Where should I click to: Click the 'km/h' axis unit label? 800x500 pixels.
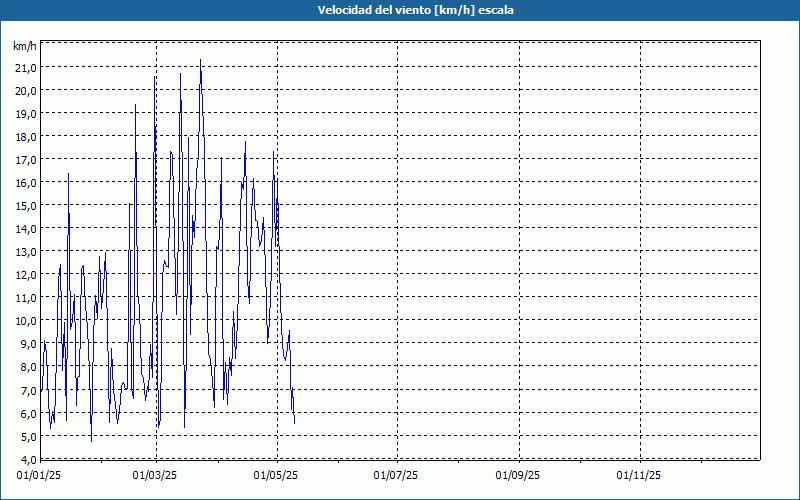(x=25, y=46)
